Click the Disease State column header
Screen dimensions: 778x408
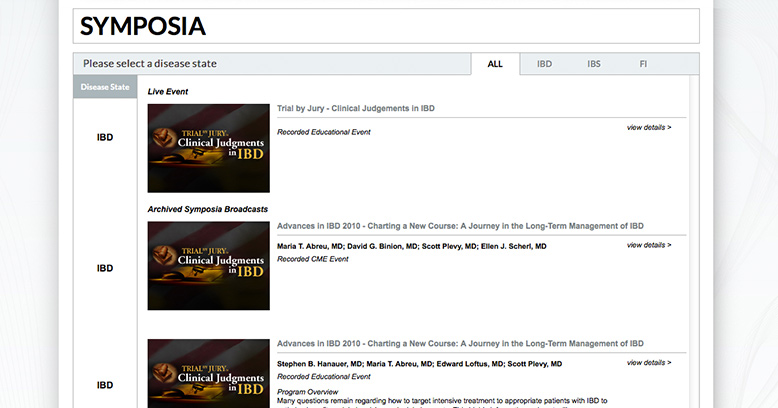point(105,87)
